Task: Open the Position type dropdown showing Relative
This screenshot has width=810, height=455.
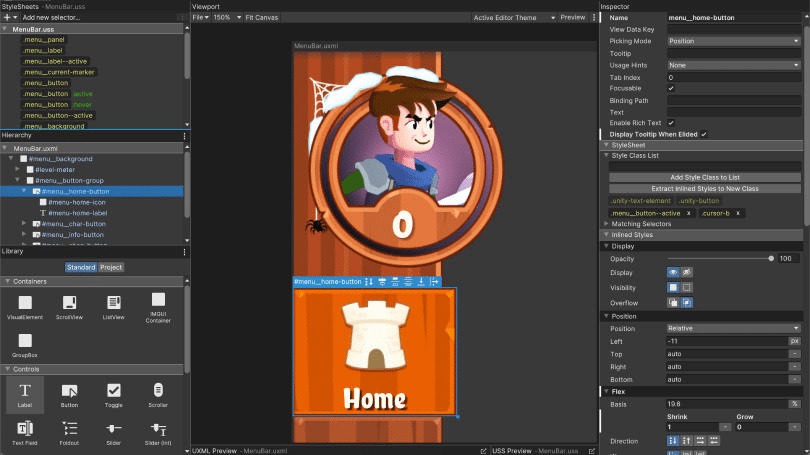Action: coord(733,328)
